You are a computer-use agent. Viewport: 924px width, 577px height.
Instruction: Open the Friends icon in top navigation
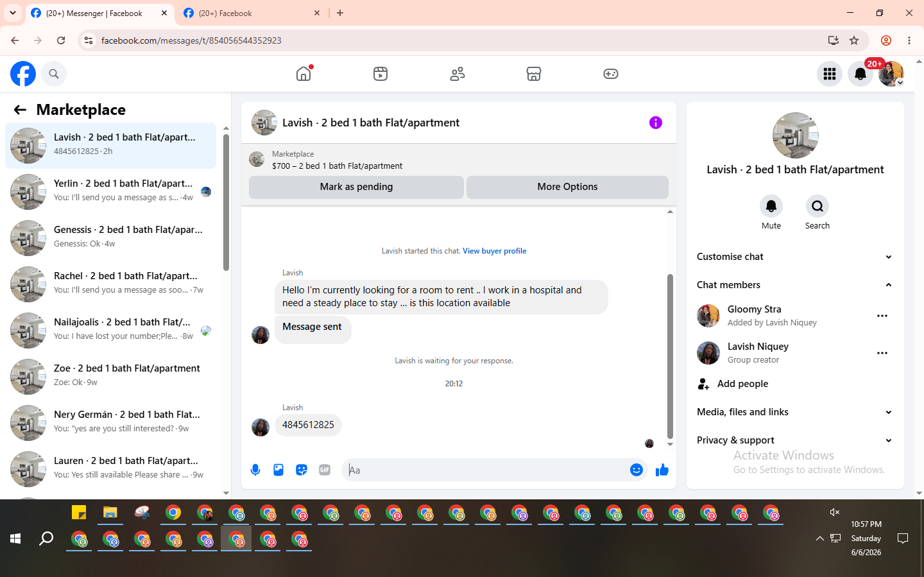[x=458, y=74]
